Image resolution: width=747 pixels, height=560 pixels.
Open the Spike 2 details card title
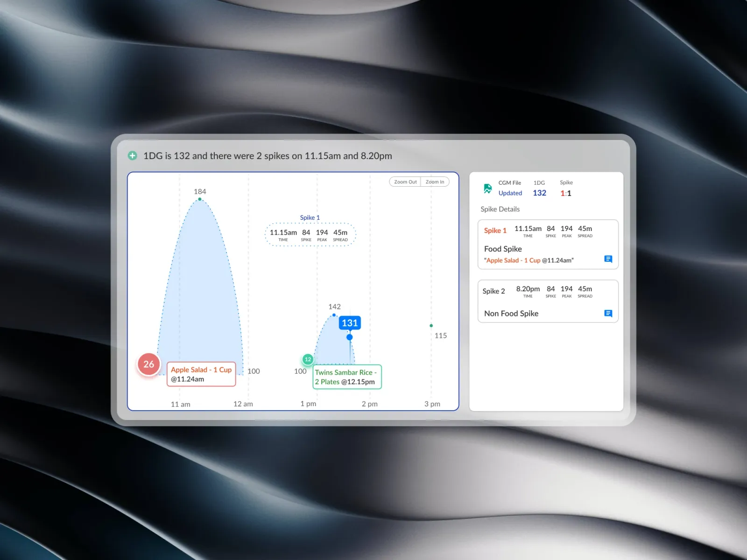point(493,291)
